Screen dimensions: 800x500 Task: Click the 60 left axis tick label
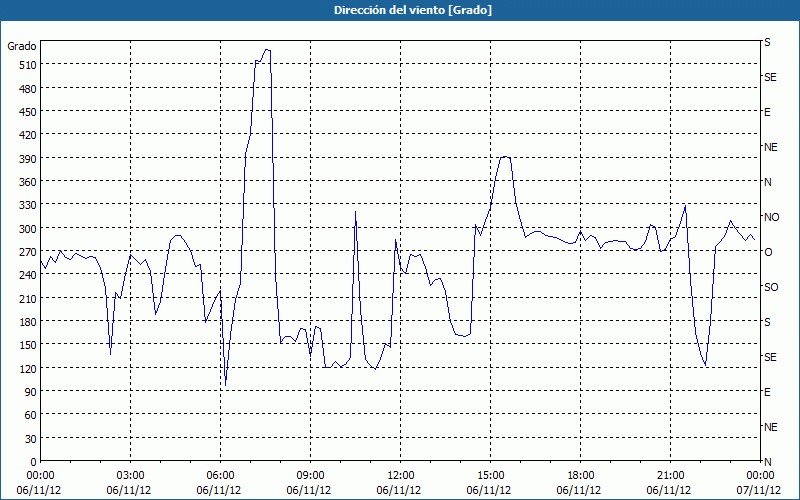coord(31,415)
